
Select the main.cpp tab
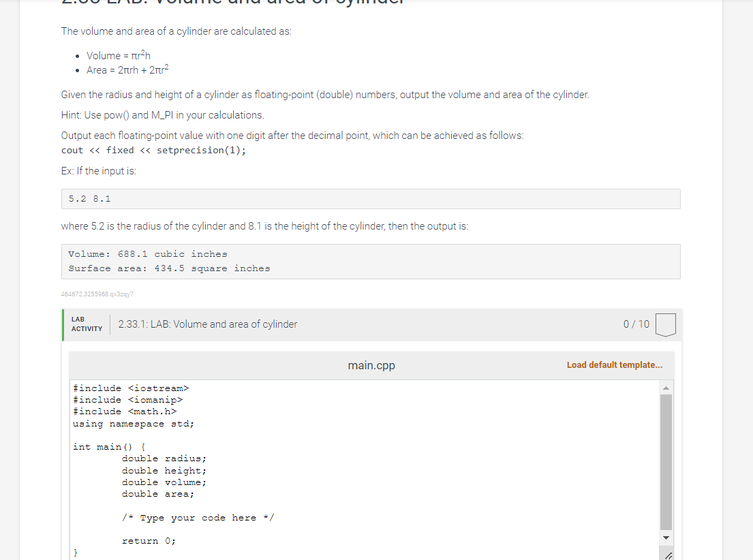[x=371, y=365]
